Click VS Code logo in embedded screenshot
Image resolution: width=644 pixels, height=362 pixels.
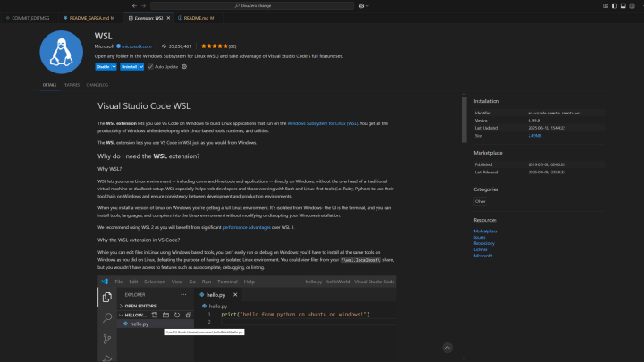[x=105, y=282]
